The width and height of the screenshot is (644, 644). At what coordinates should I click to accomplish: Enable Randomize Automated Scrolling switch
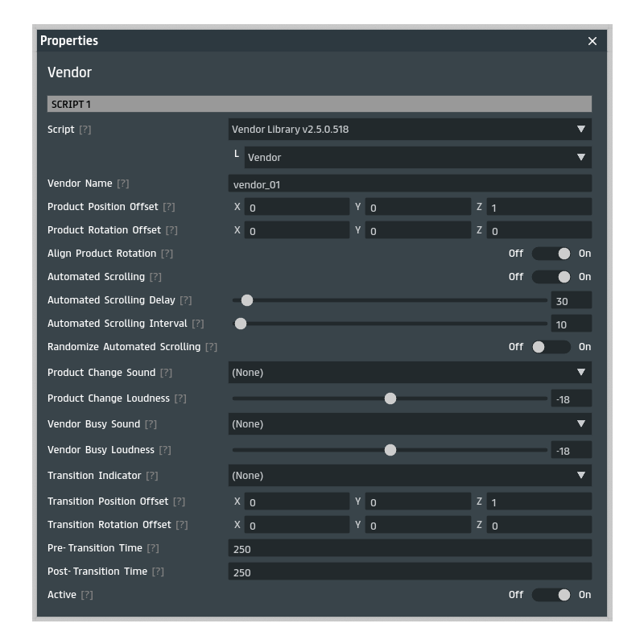point(551,347)
